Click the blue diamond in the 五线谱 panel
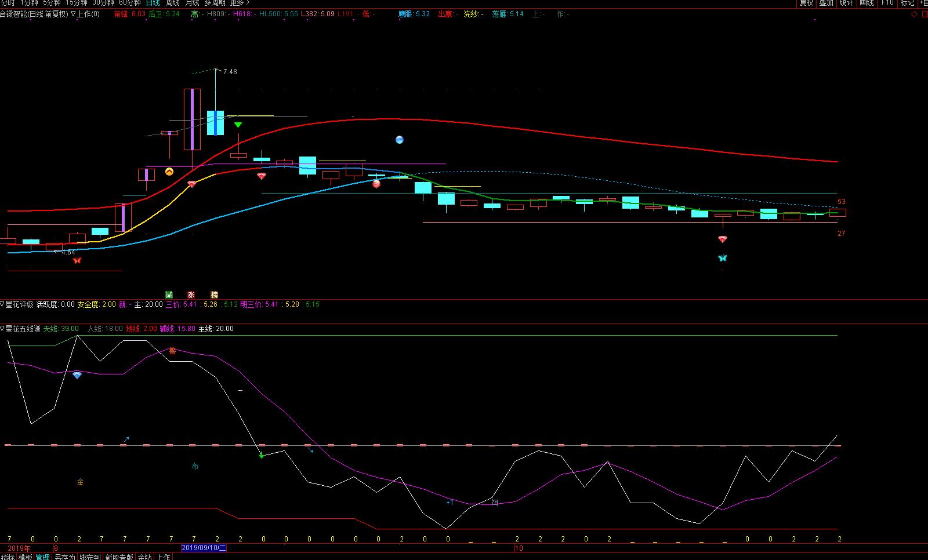 pyautogui.click(x=77, y=376)
